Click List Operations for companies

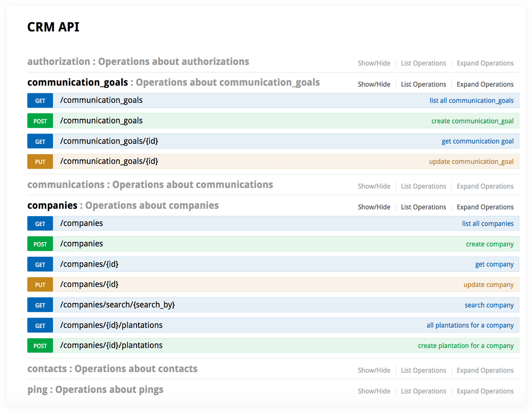pos(424,207)
